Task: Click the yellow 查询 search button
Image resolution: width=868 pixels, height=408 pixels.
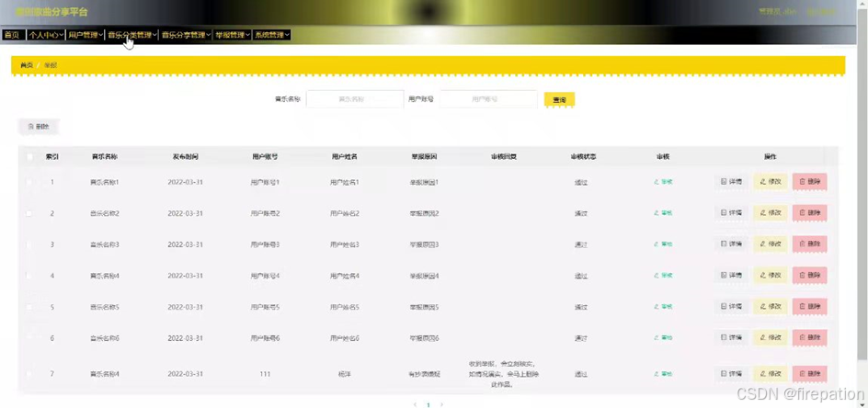Action: [x=560, y=99]
